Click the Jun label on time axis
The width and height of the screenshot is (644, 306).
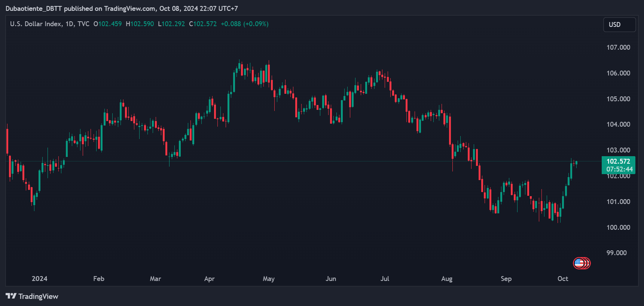click(331, 279)
